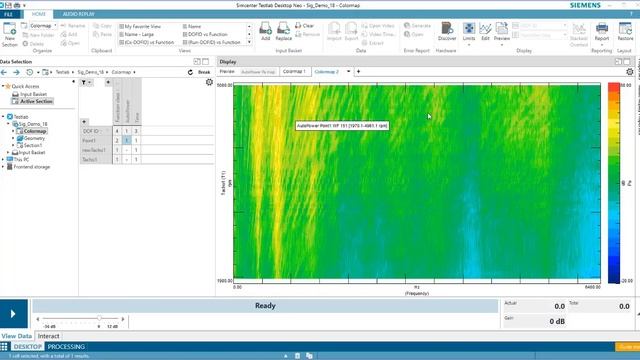Refresh the Data Selection view
The width and height of the screenshot is (640, 360).
click(190, 72)
